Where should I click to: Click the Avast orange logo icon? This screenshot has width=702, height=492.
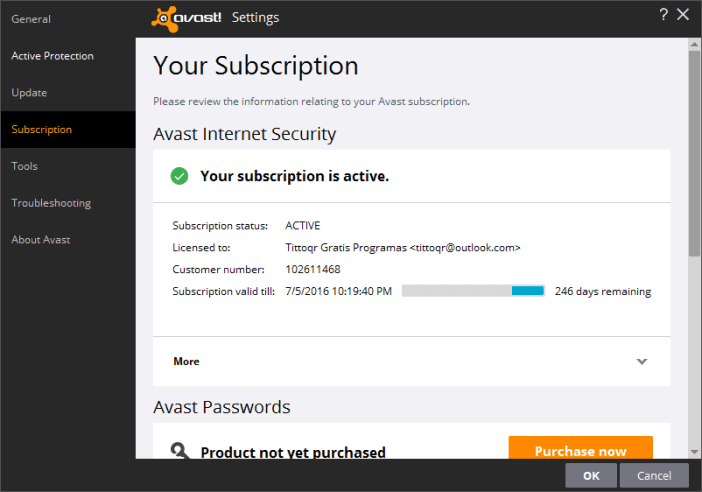165,18
